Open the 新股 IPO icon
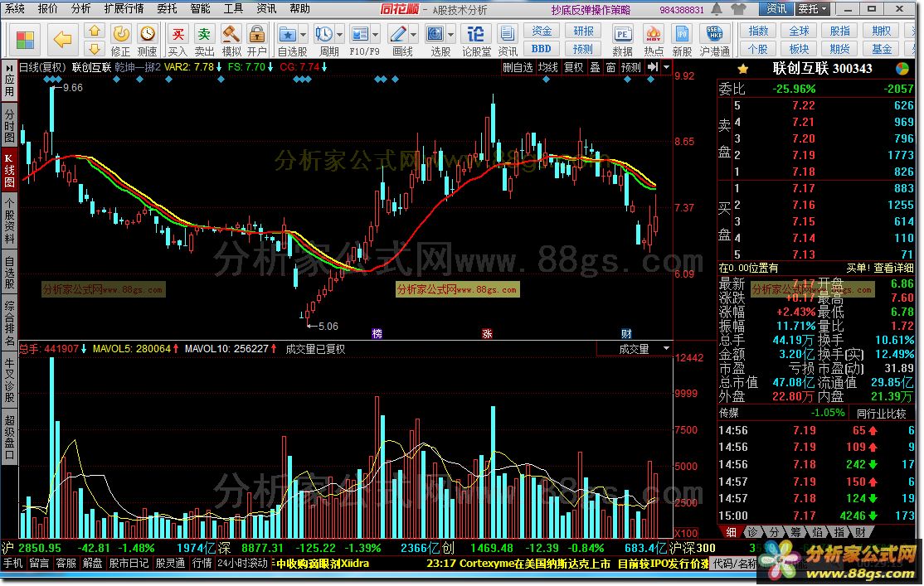The width and height of the screenshot is (924, 586). 682,34
